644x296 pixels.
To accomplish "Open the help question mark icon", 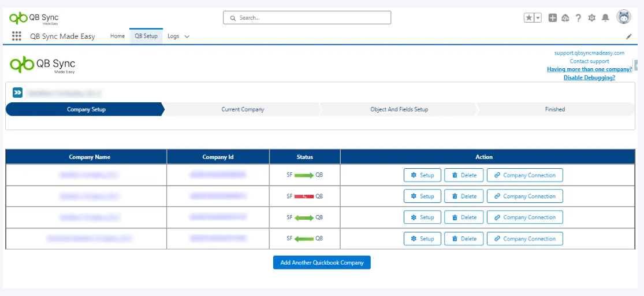I will point(578,18).
